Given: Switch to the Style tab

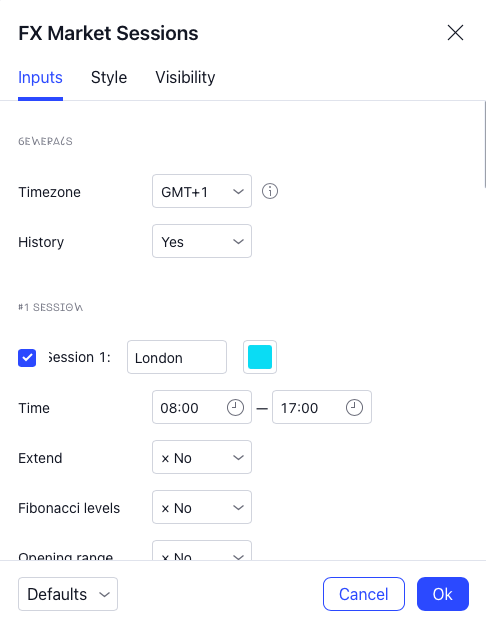Looking at the screenshot, I should [x=109, y=77].
